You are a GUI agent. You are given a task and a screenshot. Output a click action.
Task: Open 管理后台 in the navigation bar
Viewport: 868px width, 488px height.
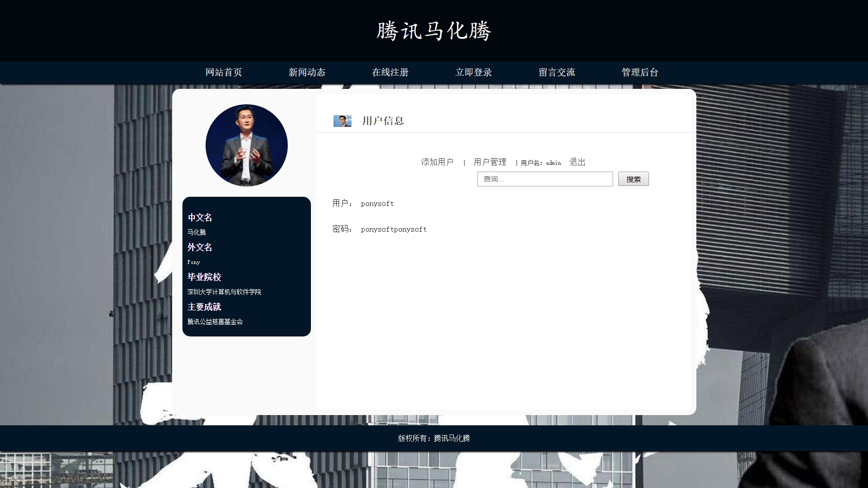[x=640, y=72]
